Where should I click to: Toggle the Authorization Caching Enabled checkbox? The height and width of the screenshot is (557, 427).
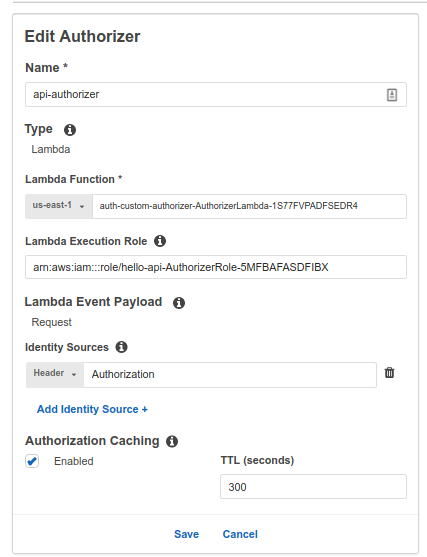(x=32, y=461)
